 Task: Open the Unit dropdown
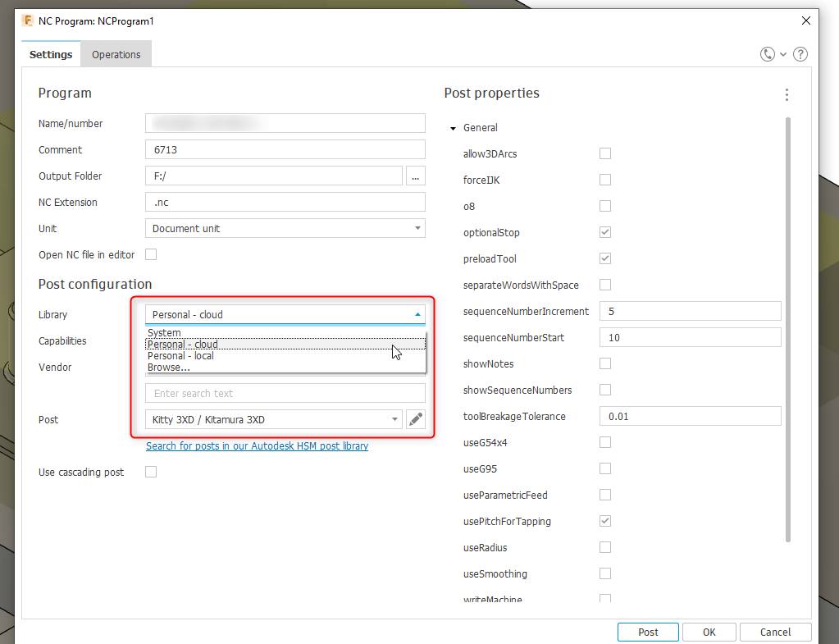coord(285,228)
